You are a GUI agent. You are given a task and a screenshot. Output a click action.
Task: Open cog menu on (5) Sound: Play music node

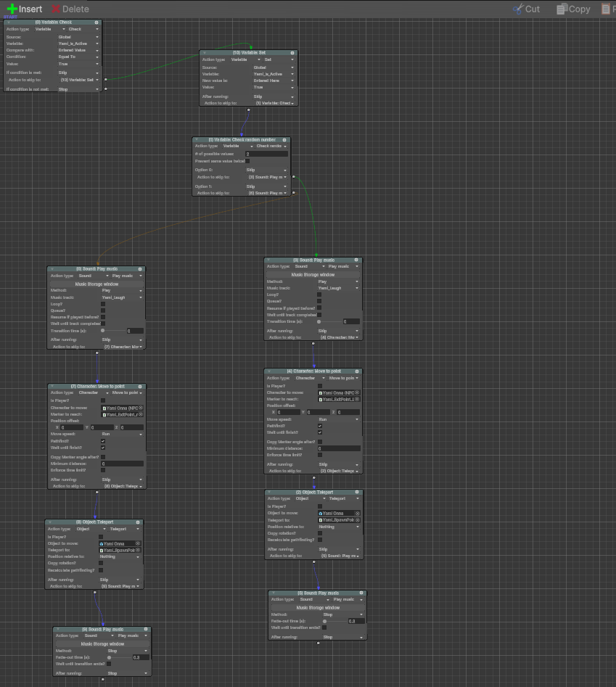361,593
